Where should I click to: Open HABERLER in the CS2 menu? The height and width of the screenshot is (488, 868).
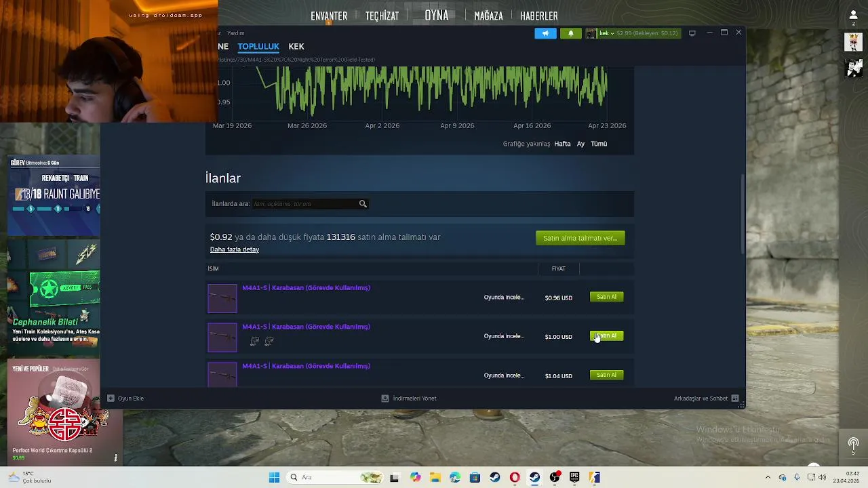[539, 16]
